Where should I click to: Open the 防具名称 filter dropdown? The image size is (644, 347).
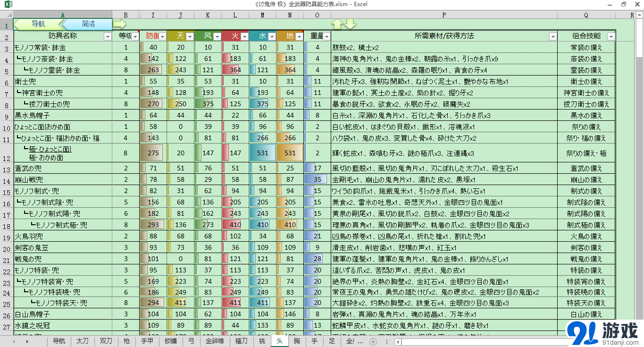[107, 36]
